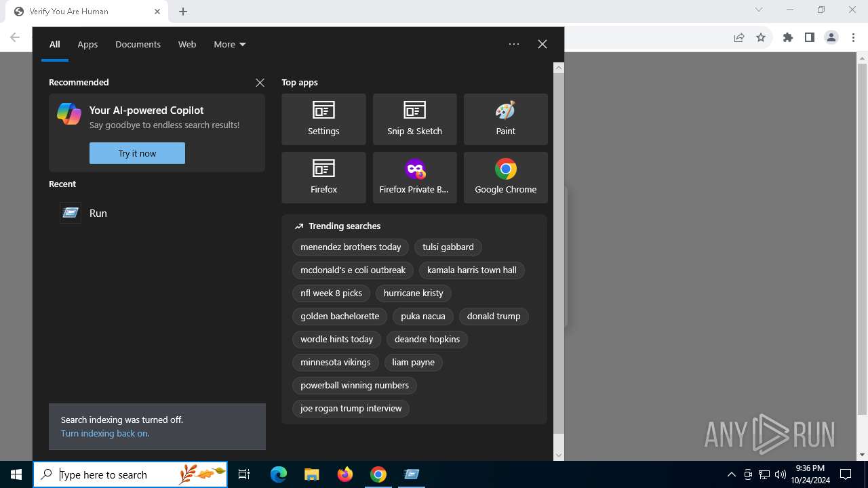Image resolution: width=868 pixels, height=488 pixels.
Task: Select nfl week 8 picks chip
Action: click(x=331, y=293)
